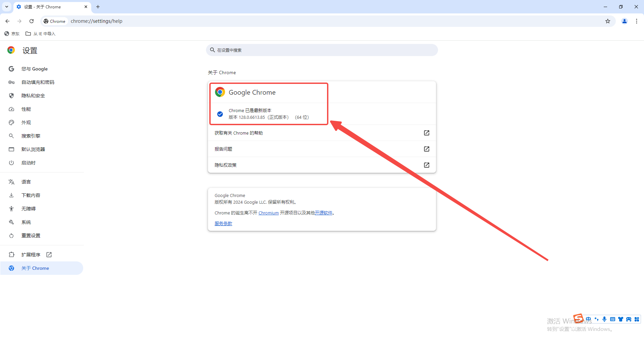Open 获取有关 Chrome 的帮助 row

322,133
